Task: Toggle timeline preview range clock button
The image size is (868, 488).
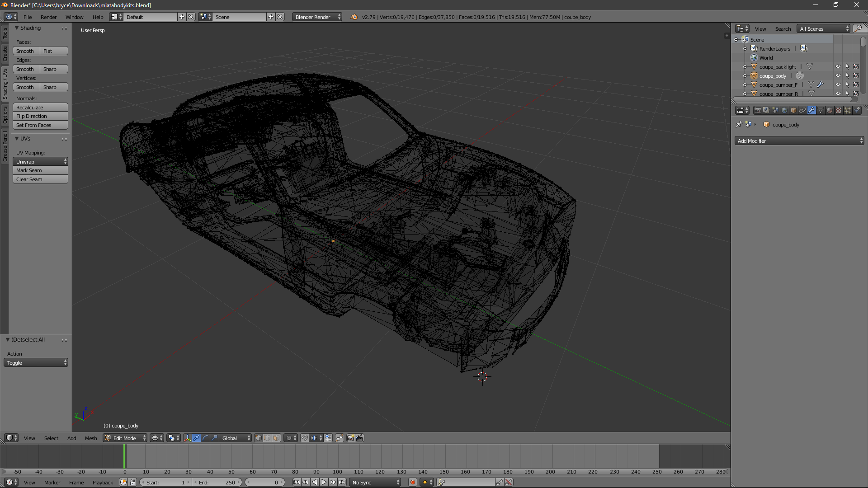Action: click(x=123, y=482)
